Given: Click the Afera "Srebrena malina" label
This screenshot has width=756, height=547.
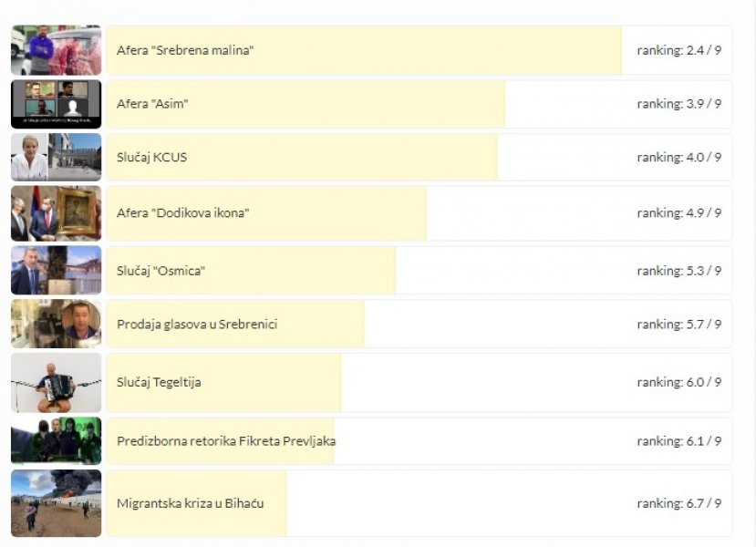Looking at the screenshot, I should (x=185, y=50).
